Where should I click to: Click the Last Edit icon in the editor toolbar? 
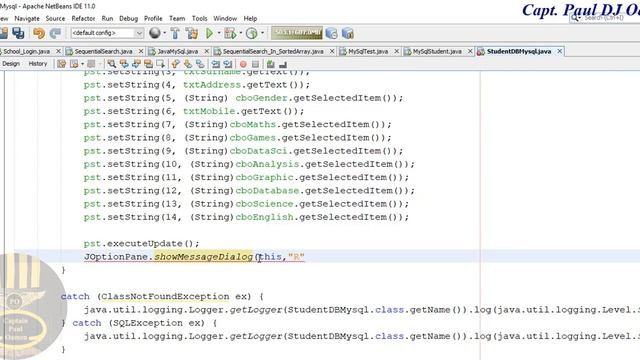(62, 64)
